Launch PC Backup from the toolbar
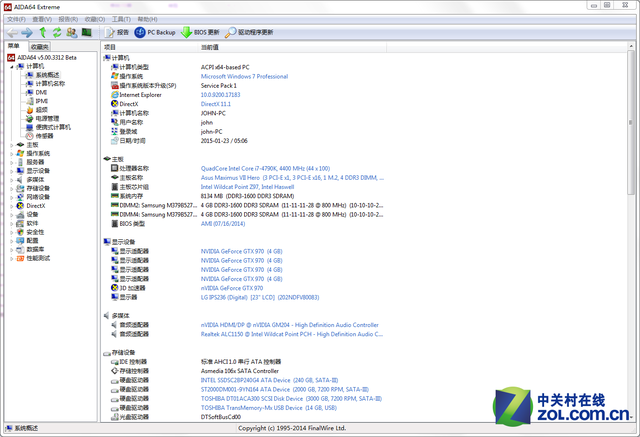Image resolution: width=640 pixels, height=437 pixels. coord(155,32)
